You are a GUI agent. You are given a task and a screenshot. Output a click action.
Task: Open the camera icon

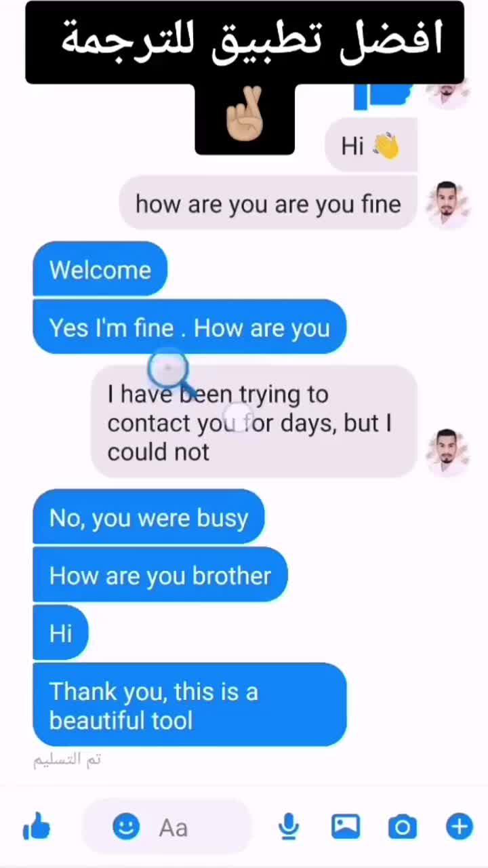pos(403,827)
